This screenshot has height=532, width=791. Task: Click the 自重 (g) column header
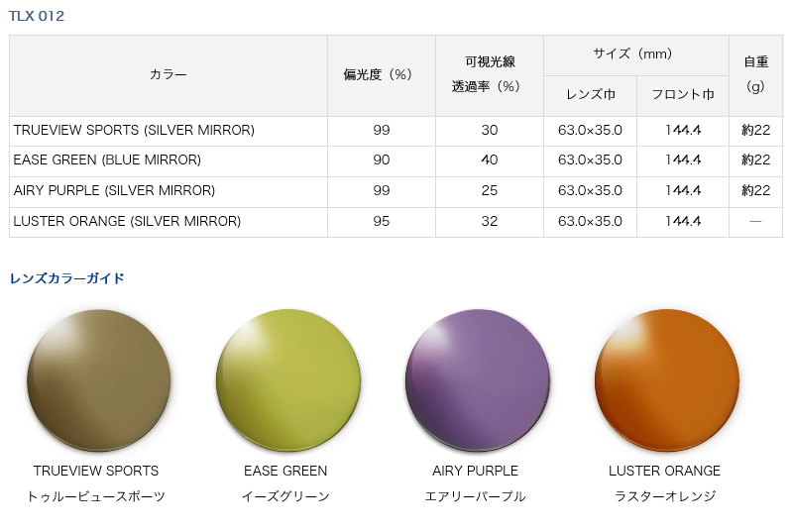pos(755,75)
